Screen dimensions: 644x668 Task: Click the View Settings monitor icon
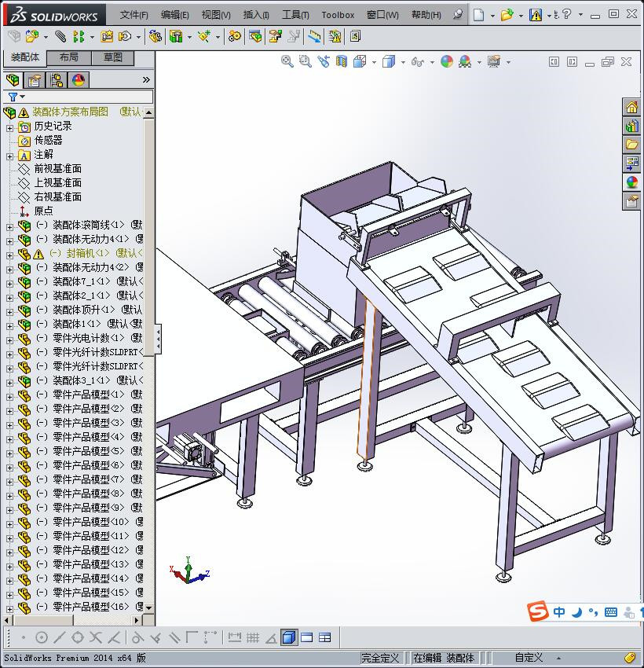tap(494, 62)
